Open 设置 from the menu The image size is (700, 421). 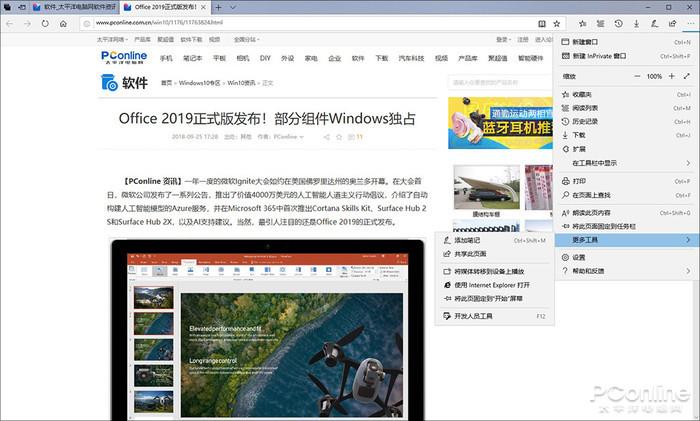tap(625, 258)
